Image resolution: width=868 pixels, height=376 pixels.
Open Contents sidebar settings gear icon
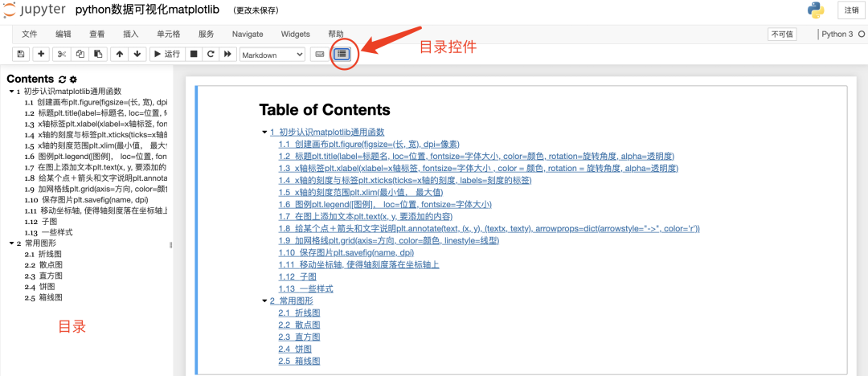[x=72, y=80]
